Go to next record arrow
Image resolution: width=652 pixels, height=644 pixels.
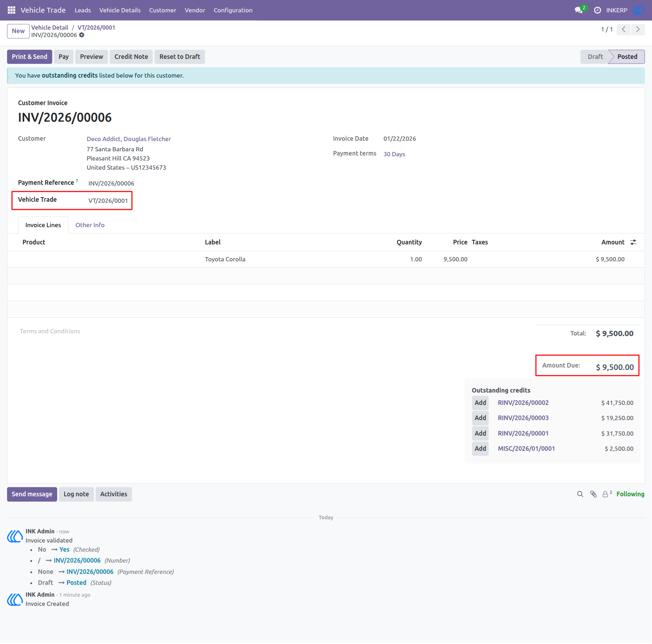pyautogui.click(x=638, y=29)
